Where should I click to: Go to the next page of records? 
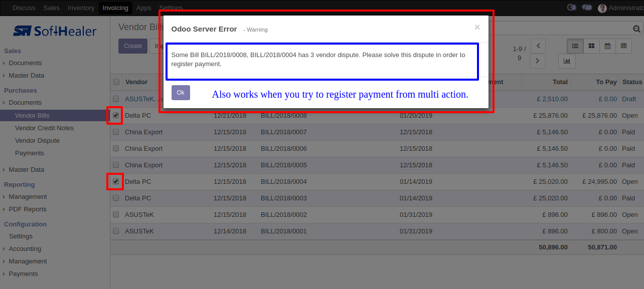[538, 61]
